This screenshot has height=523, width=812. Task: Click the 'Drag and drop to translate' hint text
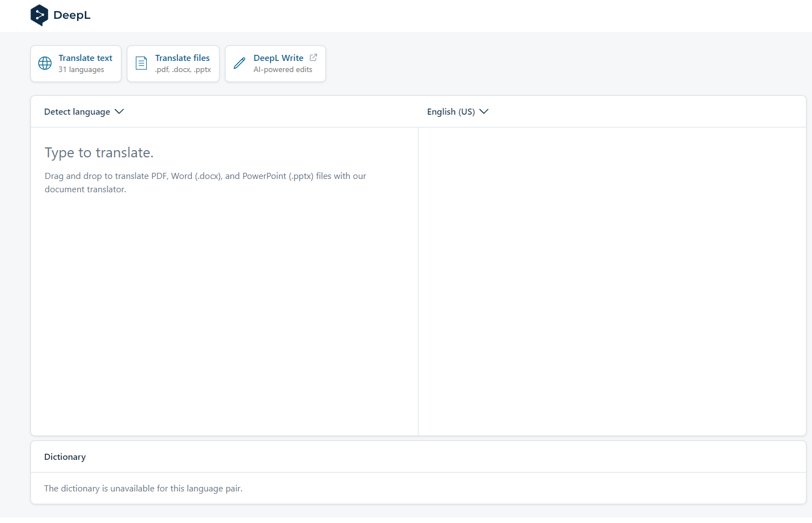pyautogui.click(x=206, y=183)
